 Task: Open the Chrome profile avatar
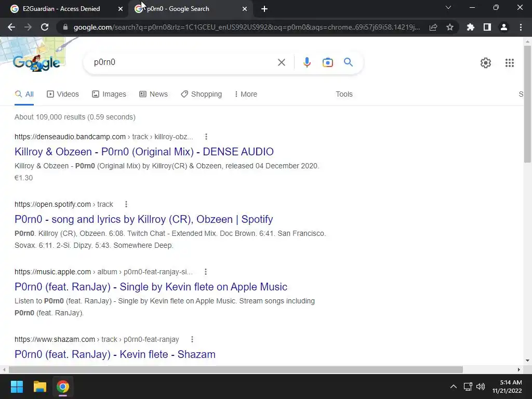[504, 27]
